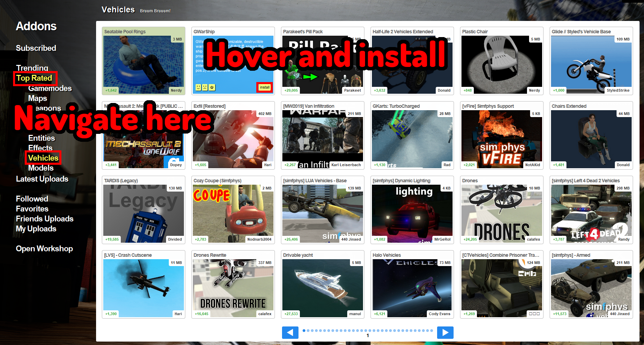Screen dimensions: 644x345
Task: Open the Plastic Chair addon
Action: point(502,61)
